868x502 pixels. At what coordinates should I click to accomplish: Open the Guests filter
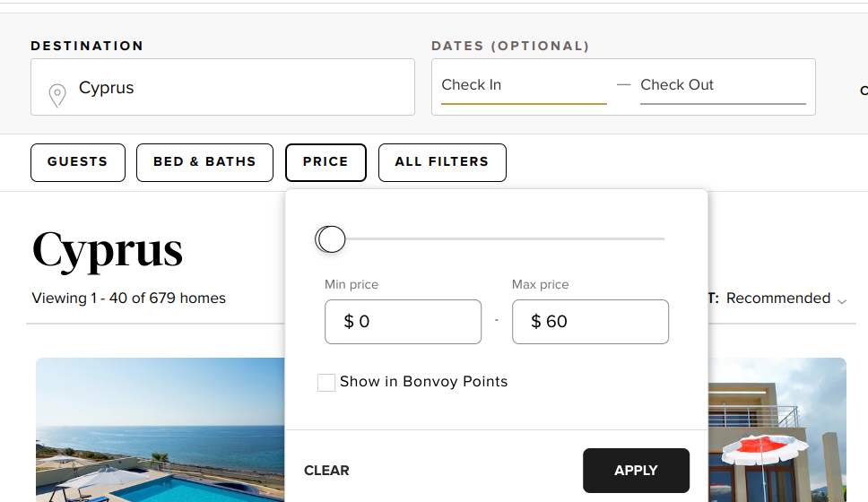click(x=78, y=162)
